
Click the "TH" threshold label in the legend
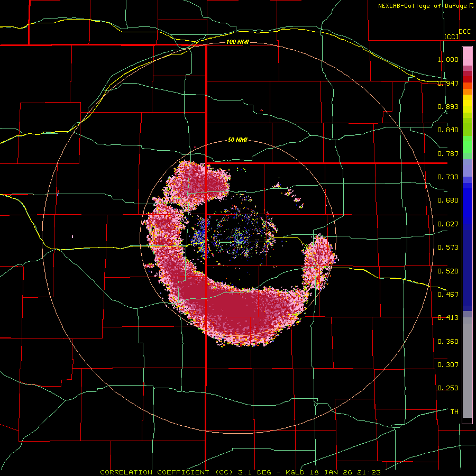pyautogui.click(x=454, y=411)
